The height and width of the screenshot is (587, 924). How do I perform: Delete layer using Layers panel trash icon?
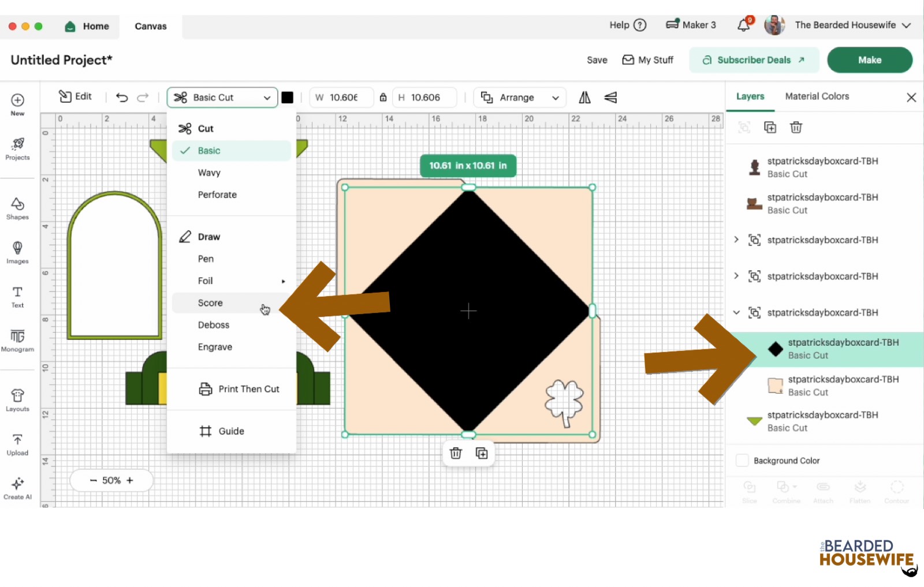796,128
